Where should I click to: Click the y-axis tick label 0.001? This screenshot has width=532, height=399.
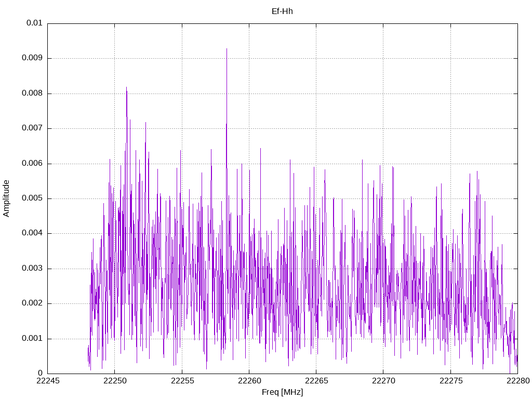click(x=32, y=339)
